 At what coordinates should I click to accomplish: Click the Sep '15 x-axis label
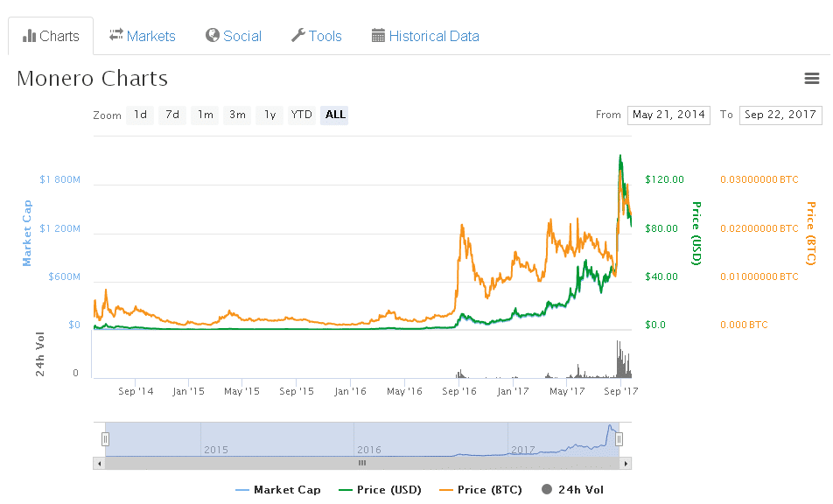pyautogui.click(x=297, y=391)
